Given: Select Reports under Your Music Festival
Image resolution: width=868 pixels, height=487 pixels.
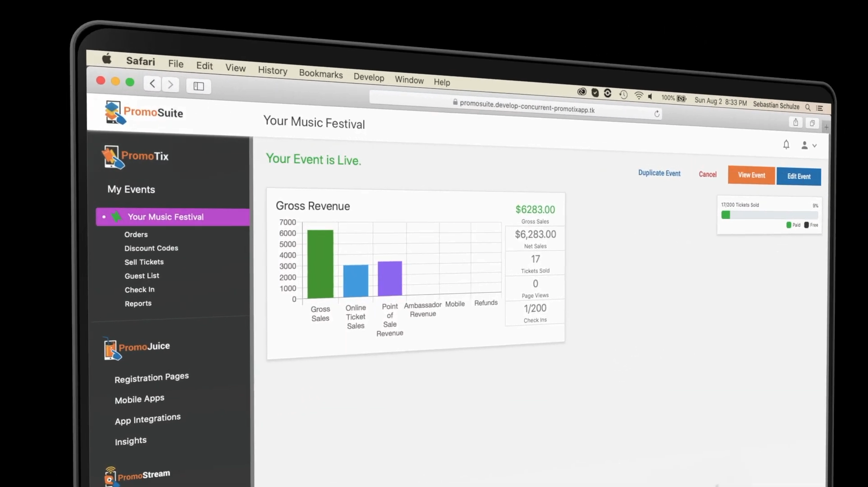Looking at the screenshot, I should click(x=138, y=303).
